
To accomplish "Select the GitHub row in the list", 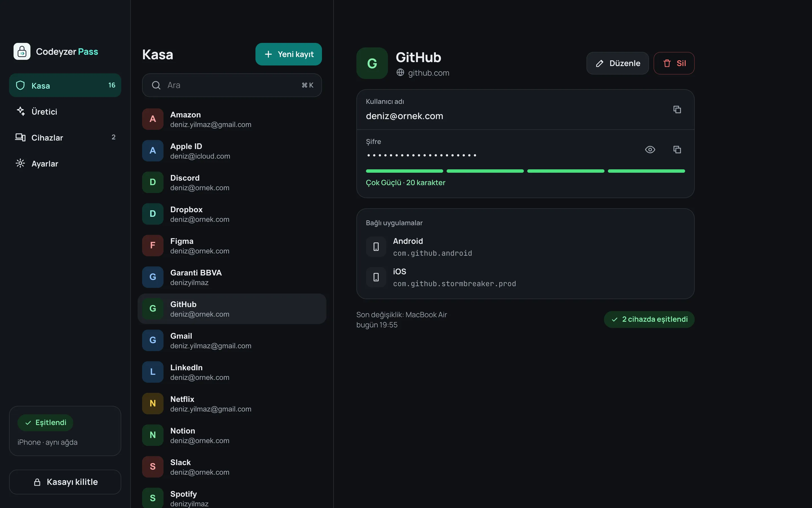I will (232, 309).
